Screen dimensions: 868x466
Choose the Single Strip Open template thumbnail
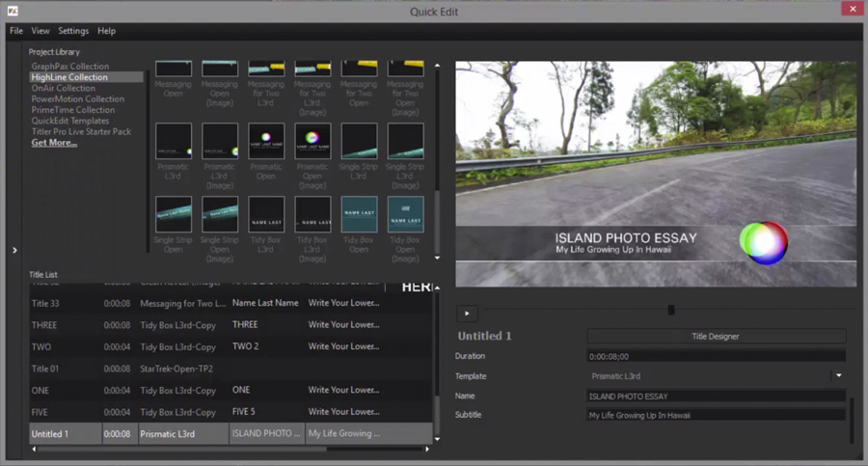click(174, 214)
